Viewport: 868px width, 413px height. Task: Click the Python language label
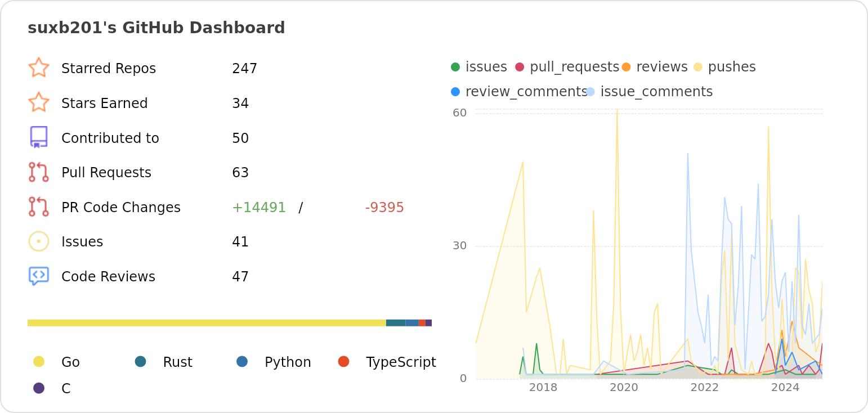pos(288,362)
